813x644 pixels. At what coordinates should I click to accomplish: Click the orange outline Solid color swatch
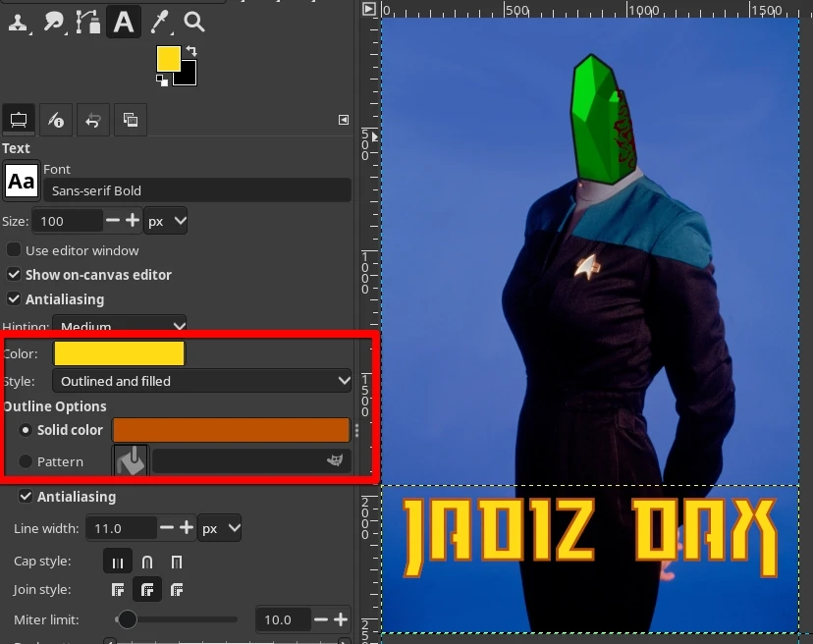click(x=231, y=430)
